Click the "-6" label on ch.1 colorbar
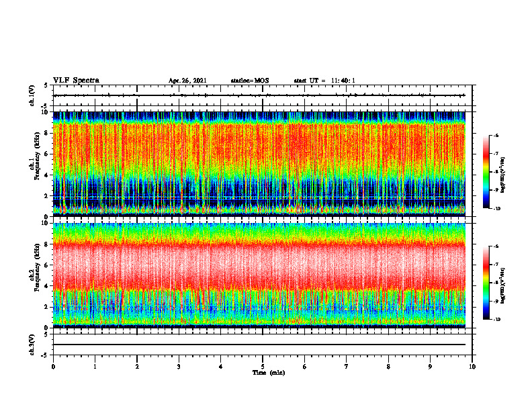This screenshot has width=532, height=411. 496,135
